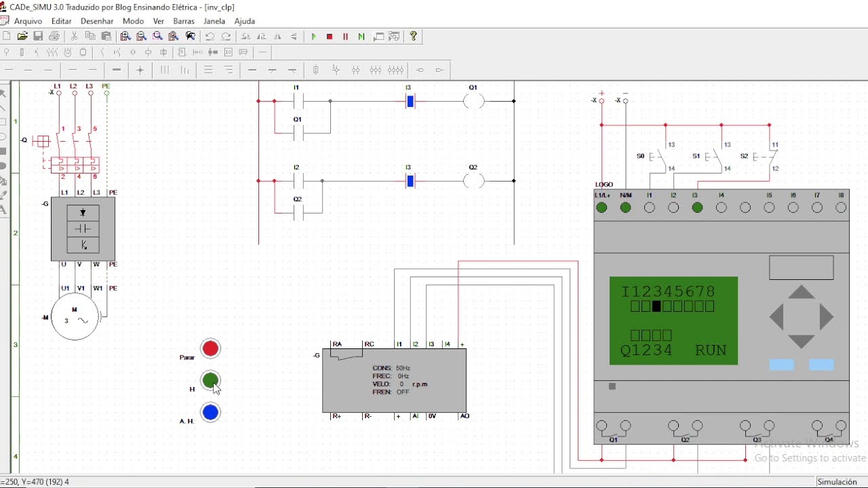Print the schematic

click(x=55, y=37)
